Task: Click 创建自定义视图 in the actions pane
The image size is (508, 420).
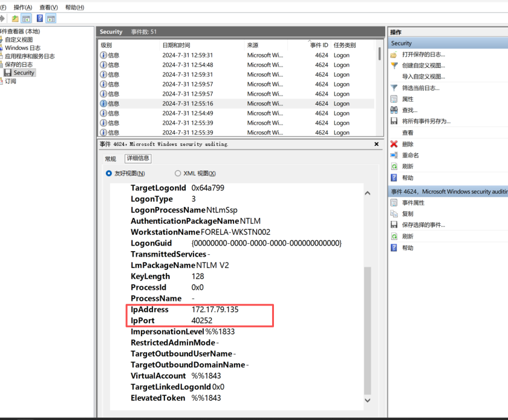Action: (423, 65)
